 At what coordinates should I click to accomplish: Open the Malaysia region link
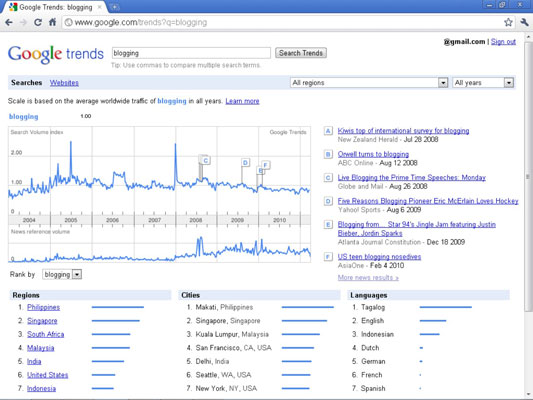(x=40, y=348)
